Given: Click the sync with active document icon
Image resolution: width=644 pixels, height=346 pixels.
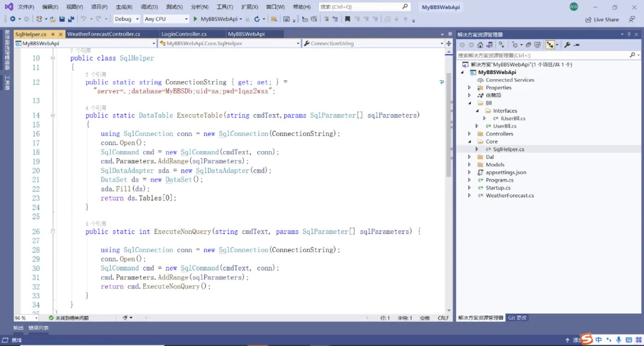Looking at the screenshot, I should click(x=501, y=45).
